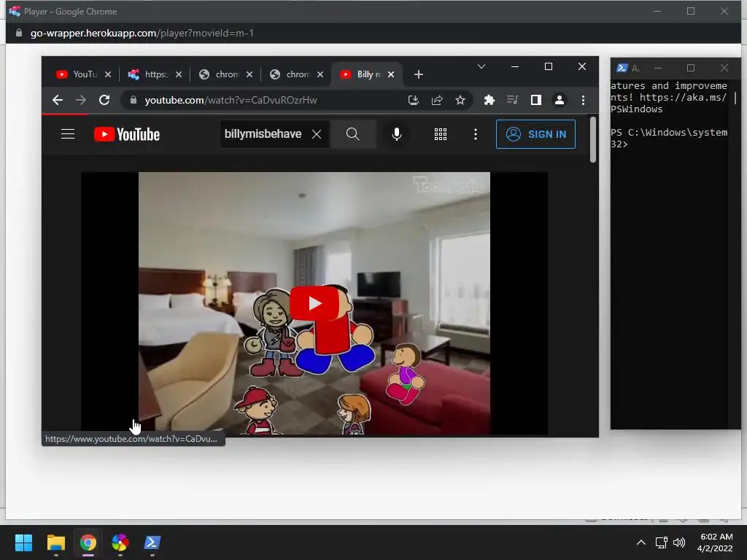Clear the billymisbehave search text

click(317, 134)
